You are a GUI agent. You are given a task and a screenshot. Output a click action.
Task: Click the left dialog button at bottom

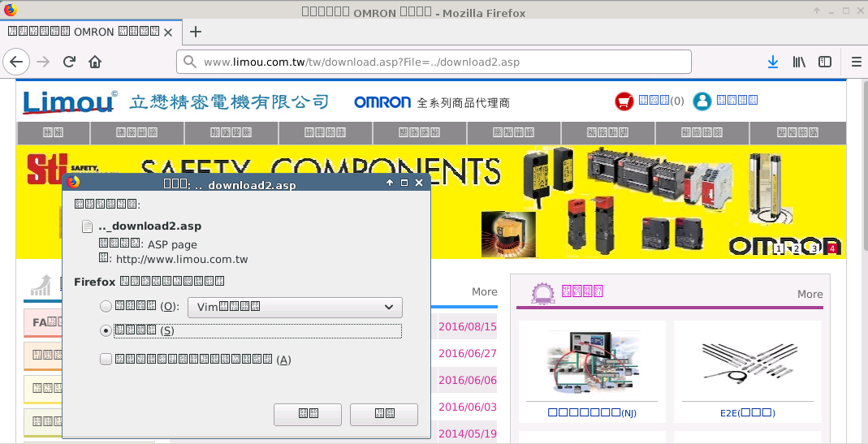pos(307,415)
